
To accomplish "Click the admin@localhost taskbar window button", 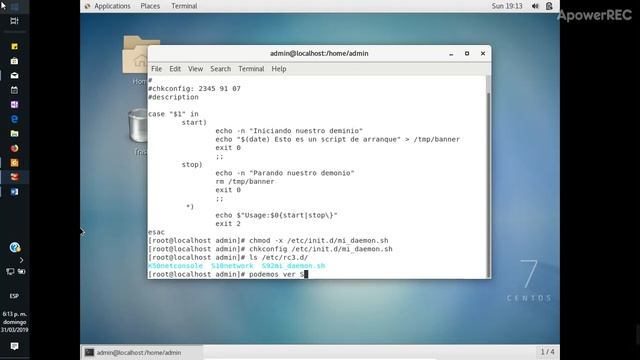I will point(141,352).
